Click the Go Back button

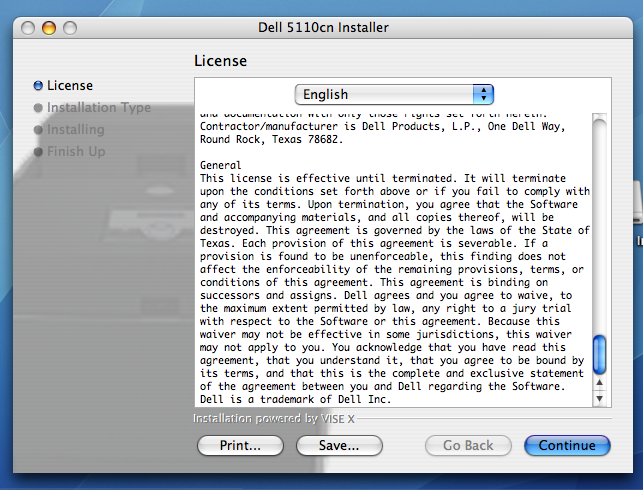point(468,445)
